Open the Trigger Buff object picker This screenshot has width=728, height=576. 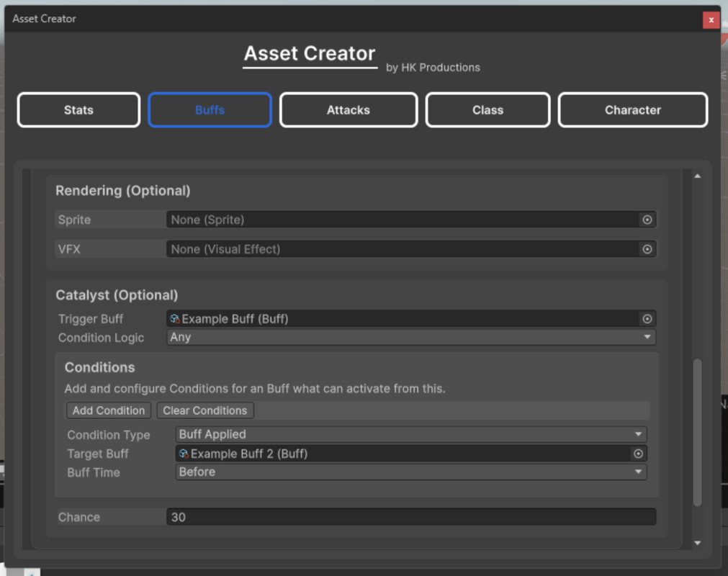click(647, 318)
